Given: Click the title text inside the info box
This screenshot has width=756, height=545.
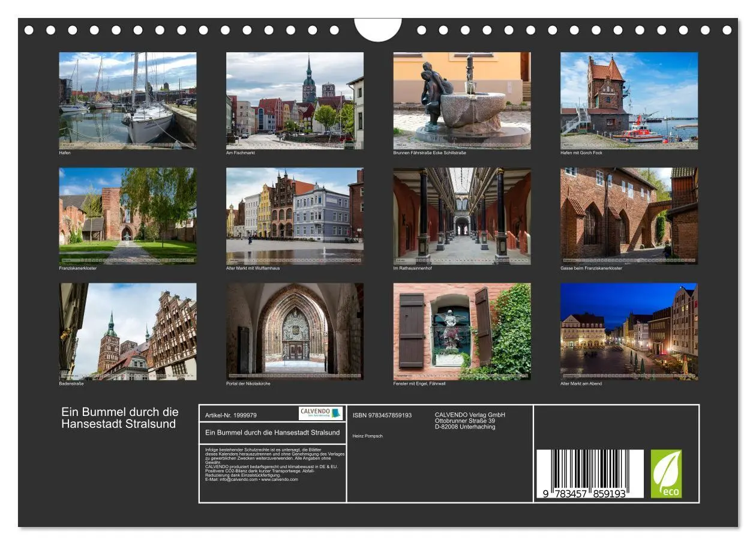Looking at the screenshot, I should (272, 432).
